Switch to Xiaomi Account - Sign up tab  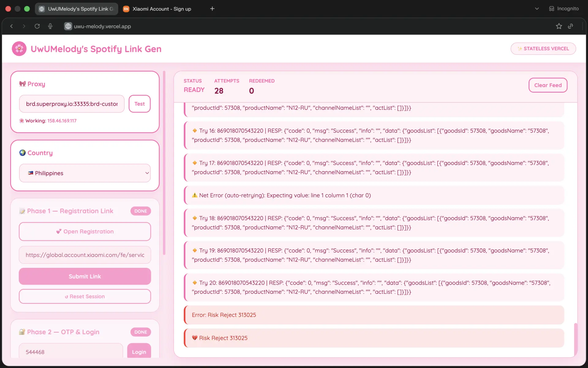(158, 9)
